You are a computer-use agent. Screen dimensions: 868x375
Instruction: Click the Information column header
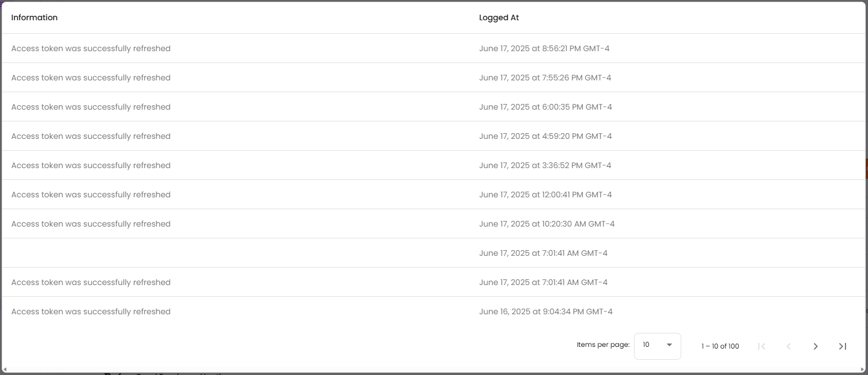point(34,17)
